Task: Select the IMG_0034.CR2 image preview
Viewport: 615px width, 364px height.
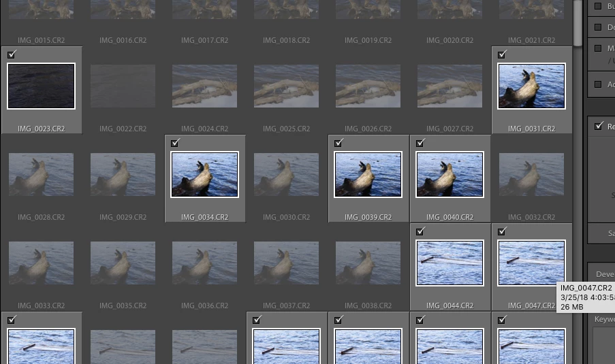Action: pyautogui.click(x=204, y=174)
